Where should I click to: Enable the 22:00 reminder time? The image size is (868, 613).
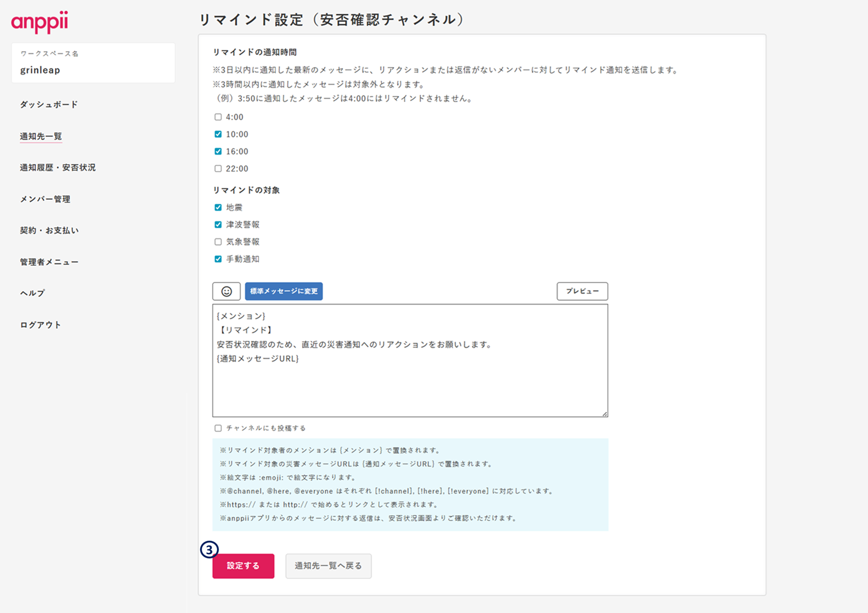[x=218, y=169]
